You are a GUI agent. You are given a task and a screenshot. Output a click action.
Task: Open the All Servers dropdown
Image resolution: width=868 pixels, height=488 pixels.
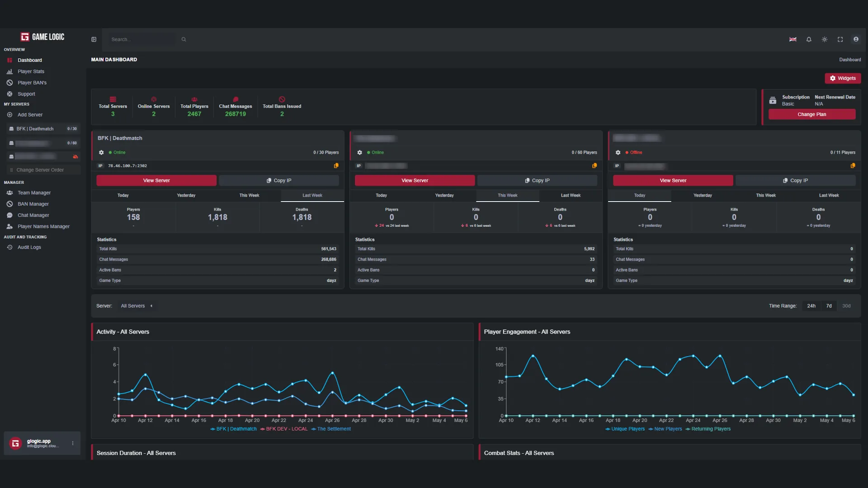(136, 306)
